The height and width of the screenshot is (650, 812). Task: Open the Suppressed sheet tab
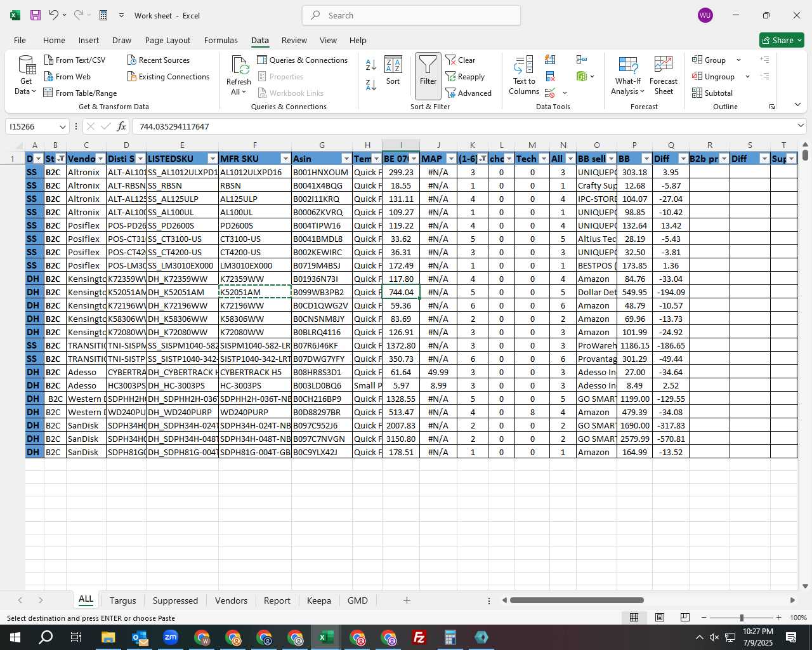click(x=175, y=600)
